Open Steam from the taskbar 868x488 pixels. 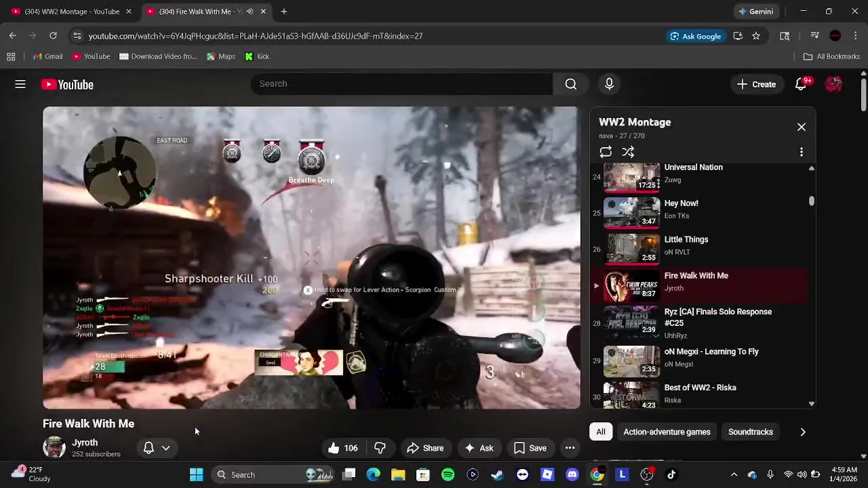tap(497, 474)
